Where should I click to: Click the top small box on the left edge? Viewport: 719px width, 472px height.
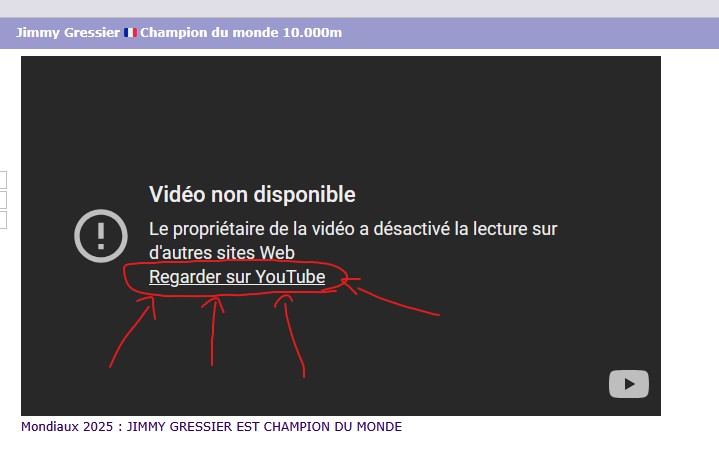tap(2, 180)
